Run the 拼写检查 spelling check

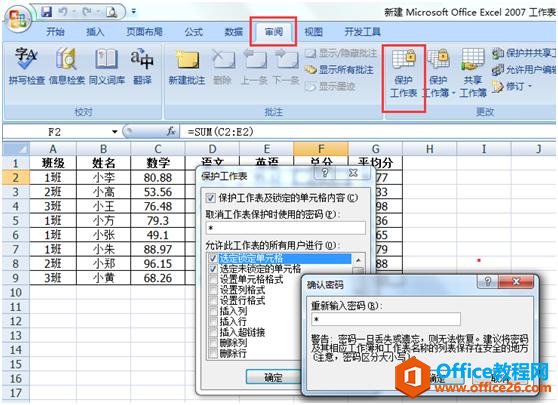click(27, 66)
